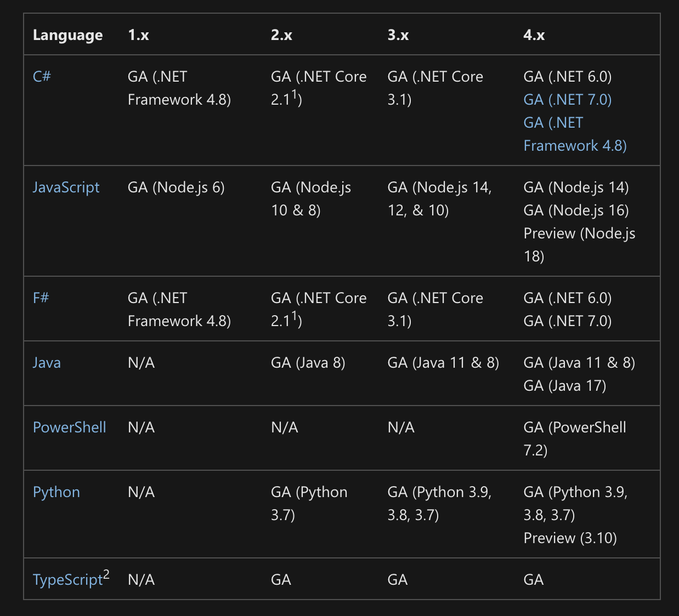Click the GA (Java 8) cell
This screenshot has width=679, height=616.
click(308, 363)
